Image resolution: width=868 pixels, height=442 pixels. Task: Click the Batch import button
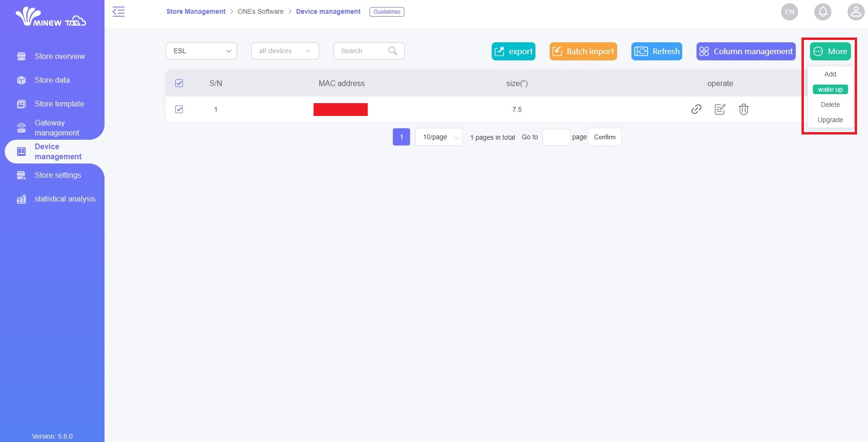click(x=583, y=51)
